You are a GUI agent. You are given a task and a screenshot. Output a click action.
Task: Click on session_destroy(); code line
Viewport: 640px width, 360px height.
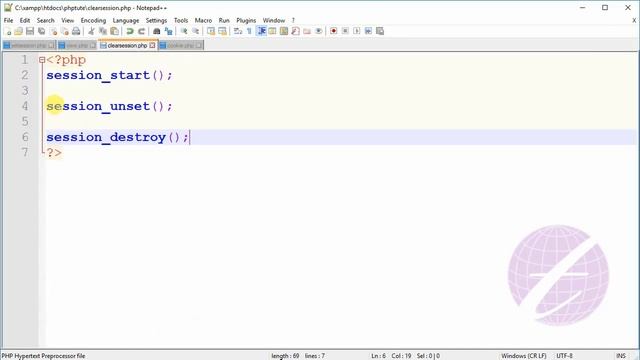tap(118, 137)
